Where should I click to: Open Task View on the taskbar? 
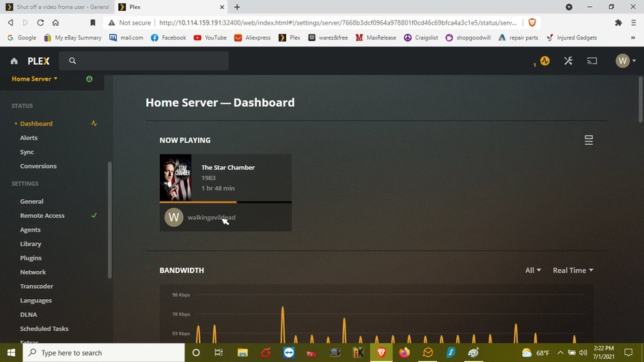219,352
